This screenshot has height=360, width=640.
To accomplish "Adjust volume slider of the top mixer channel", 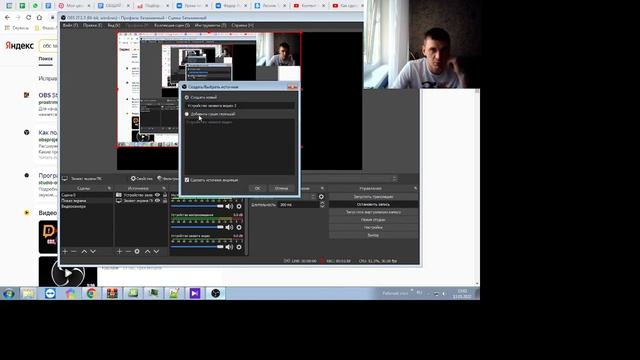I will (197, 207).
